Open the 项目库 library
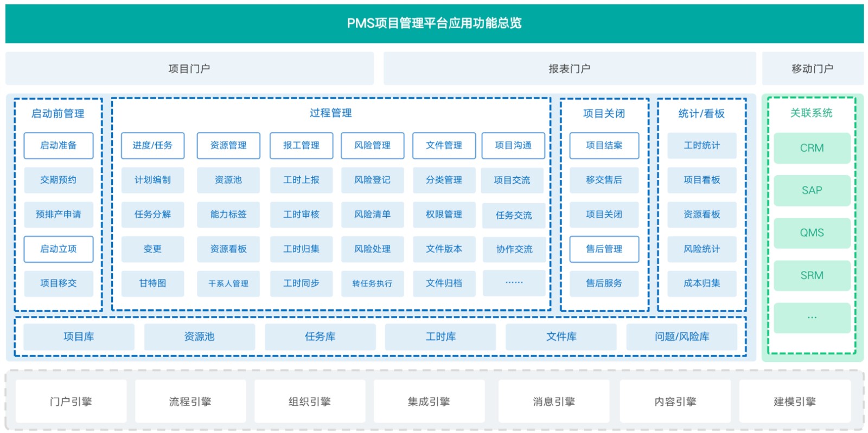Screen dimensions: 868x433 click(79, 337)
